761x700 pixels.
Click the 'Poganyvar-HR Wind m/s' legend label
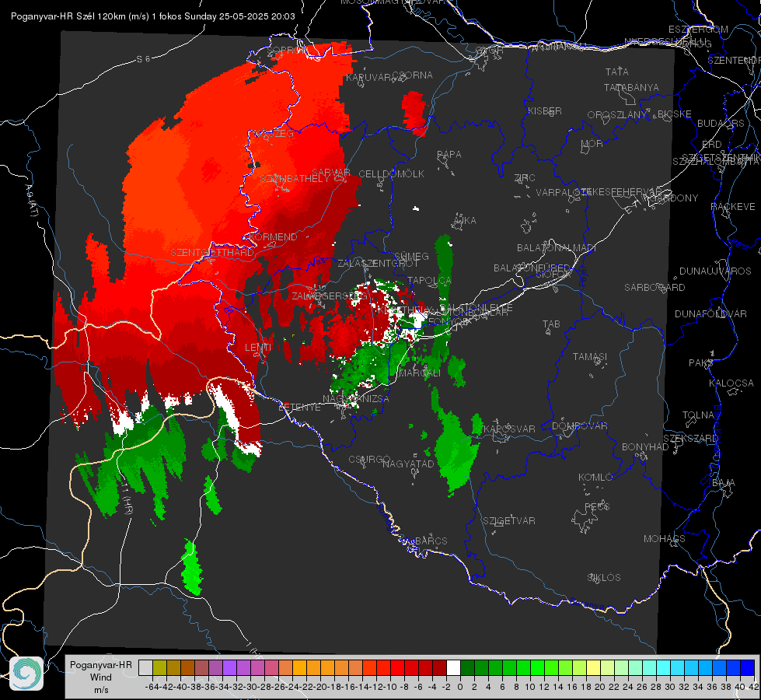[x=101, y=677]
